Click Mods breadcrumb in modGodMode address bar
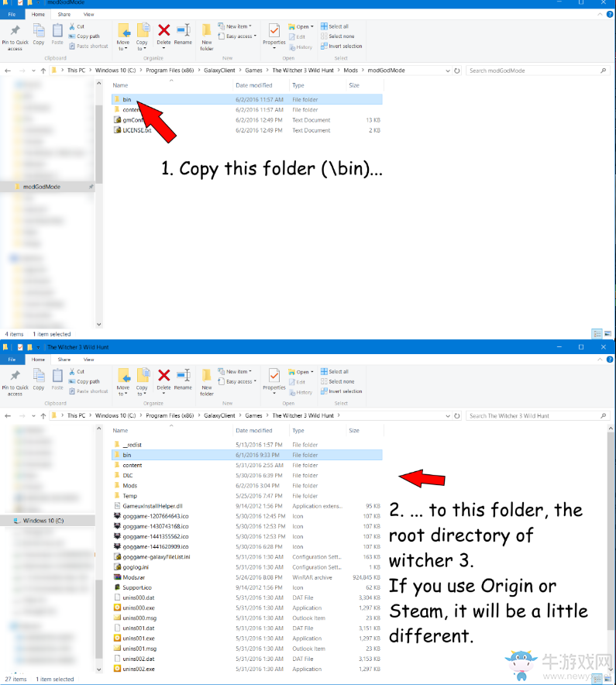Viewport: 616px width, 685px height. point(350,71)
